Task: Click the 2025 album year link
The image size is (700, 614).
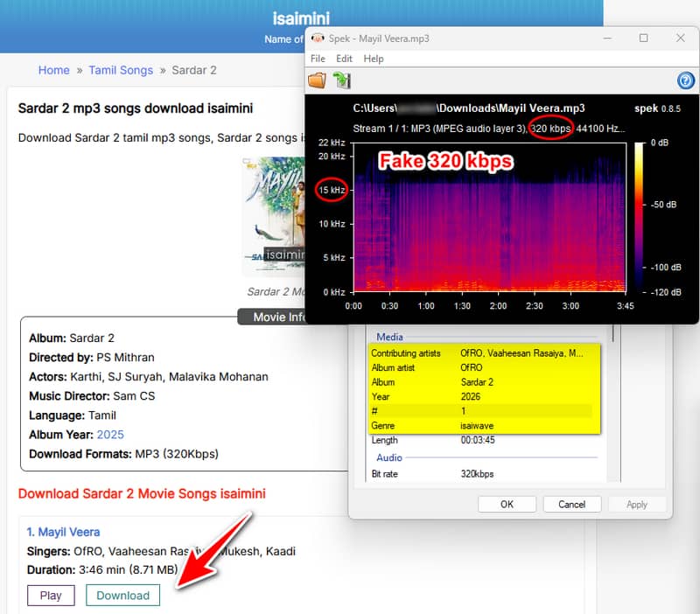Action: point(110,435)
